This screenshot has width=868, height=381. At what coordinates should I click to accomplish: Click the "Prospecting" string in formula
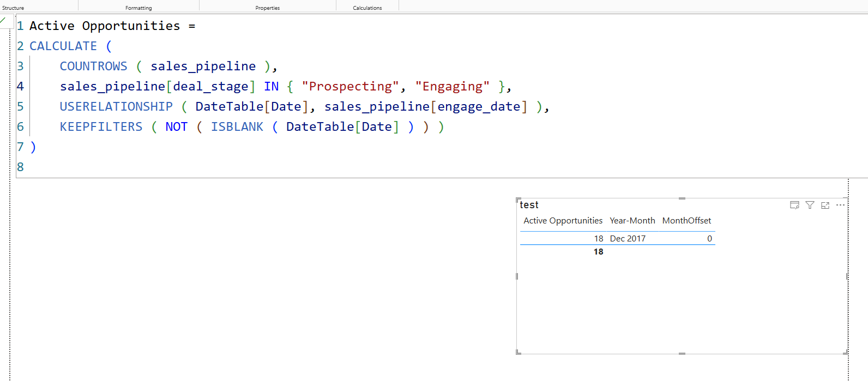pyautogui.click(x=351, y=87)
